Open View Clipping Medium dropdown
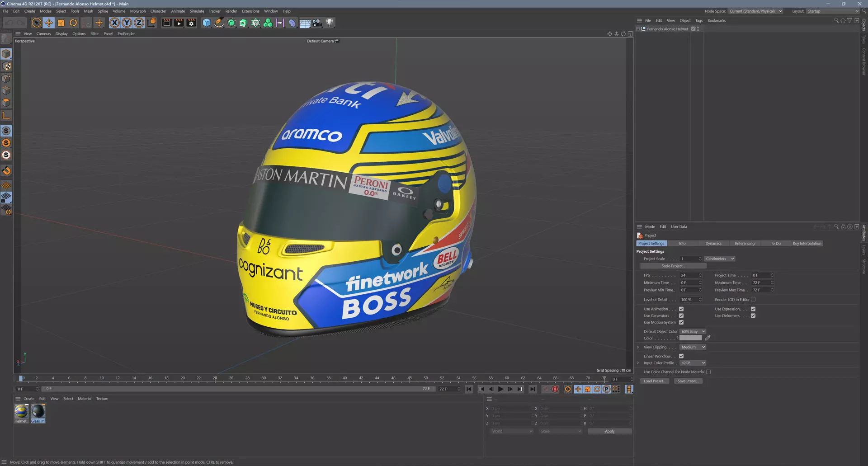868x466 pixels. 693,348
